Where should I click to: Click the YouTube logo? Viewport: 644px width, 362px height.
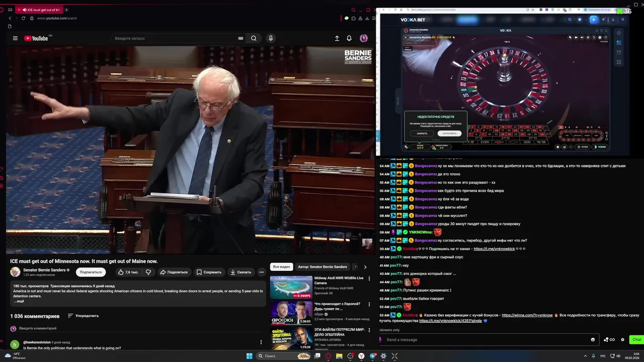36,38
